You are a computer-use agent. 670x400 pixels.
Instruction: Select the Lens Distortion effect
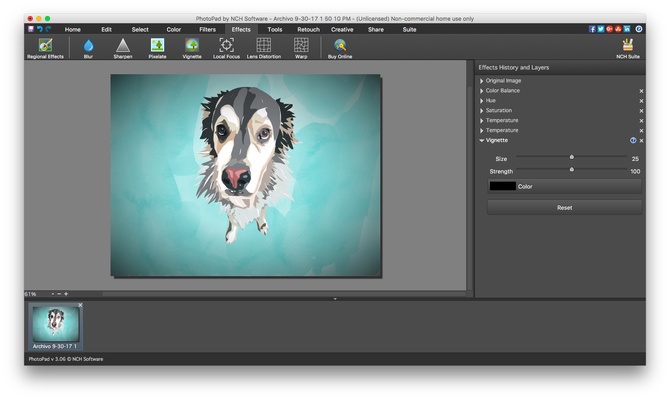pos(264,48)
